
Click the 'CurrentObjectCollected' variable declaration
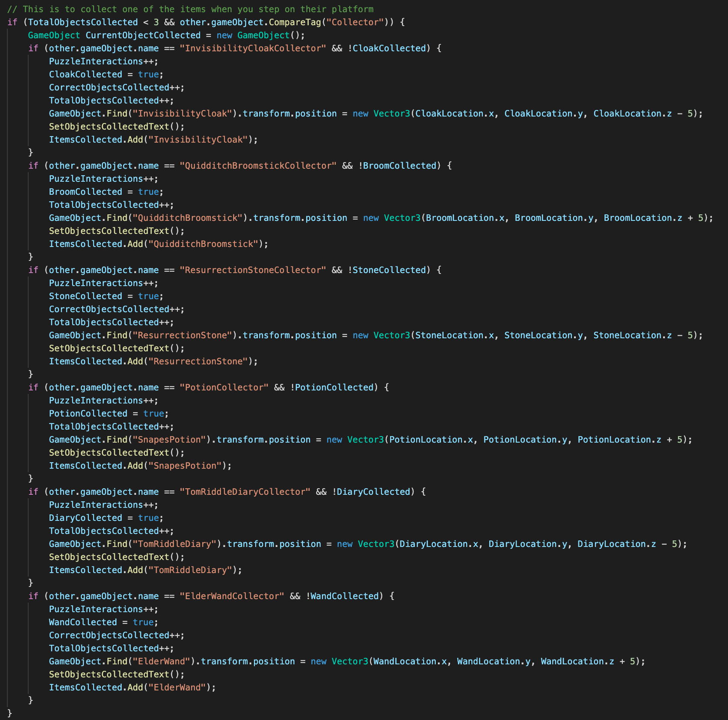click(143, 35)
